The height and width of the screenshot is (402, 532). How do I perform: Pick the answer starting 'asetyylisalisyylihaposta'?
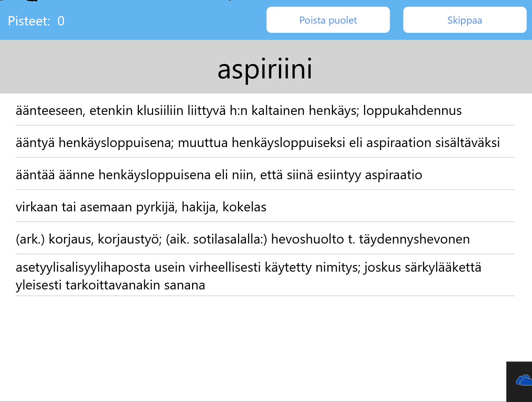pyautogui.click(x=248, y=276)
